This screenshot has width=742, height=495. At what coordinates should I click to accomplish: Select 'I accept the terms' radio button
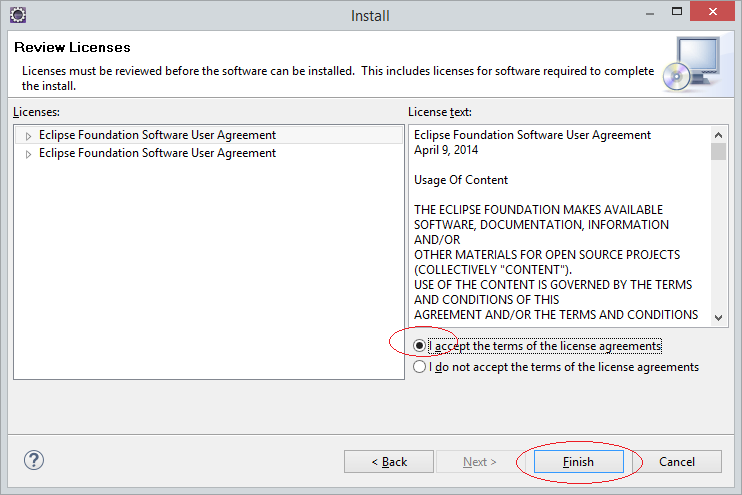[419, 346]
